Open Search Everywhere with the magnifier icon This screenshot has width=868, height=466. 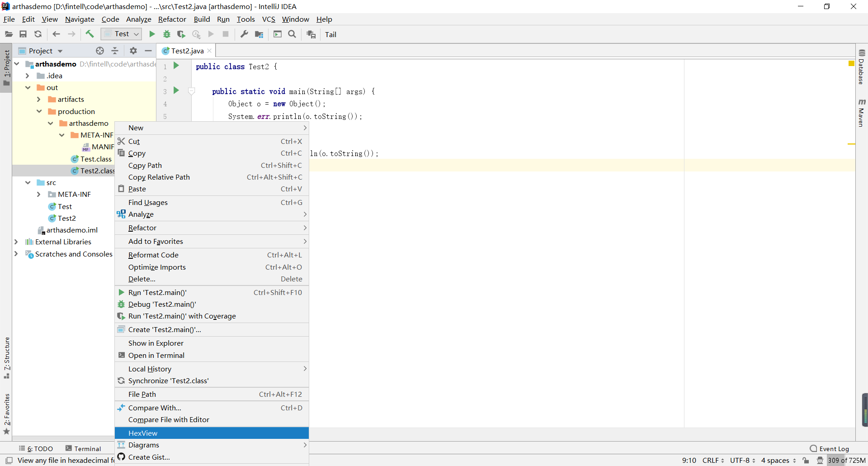pos(292,34)
